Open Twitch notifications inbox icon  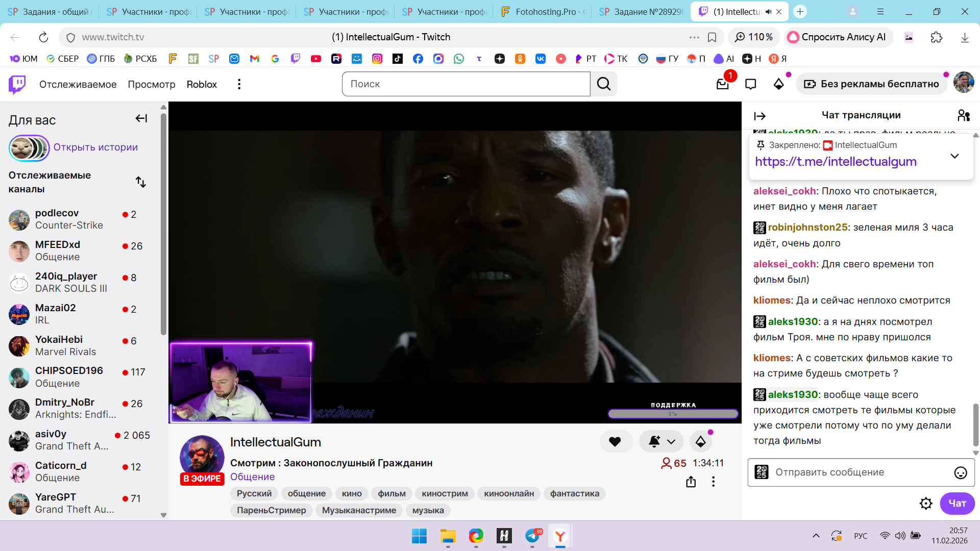coord(723,84)
